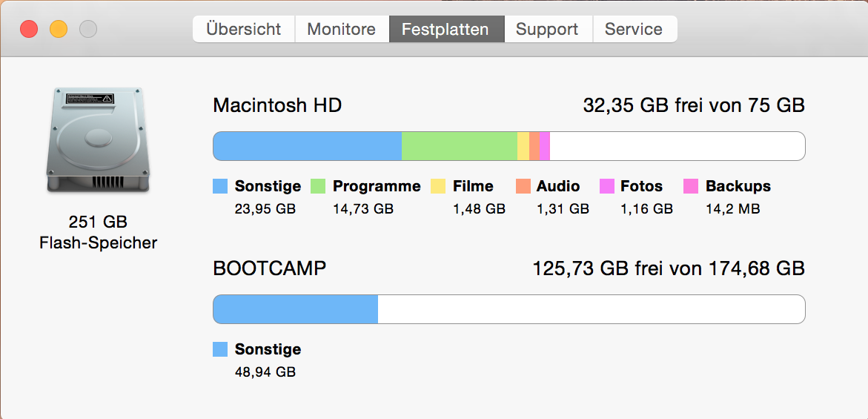Viewport: 868px width, 419px height.
Task: Click the blue Sonstige swatch under BOOTCAMP
Action: [x=220, y=349]
